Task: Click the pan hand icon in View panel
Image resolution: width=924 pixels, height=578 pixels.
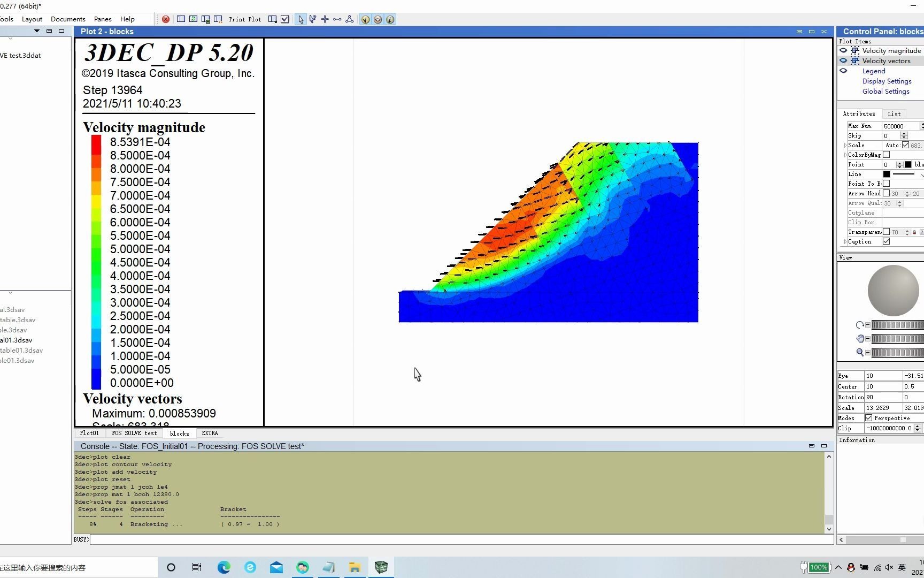Action: tap(859, 338)
